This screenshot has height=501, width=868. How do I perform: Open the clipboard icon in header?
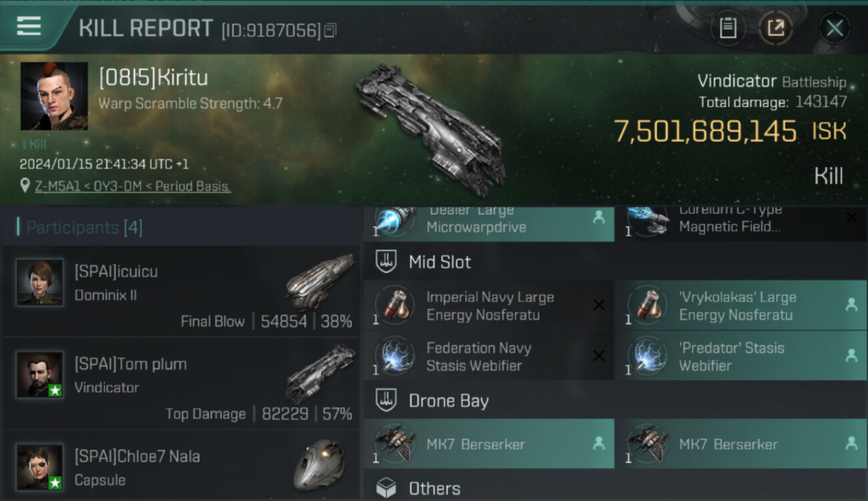pos(728,28)
